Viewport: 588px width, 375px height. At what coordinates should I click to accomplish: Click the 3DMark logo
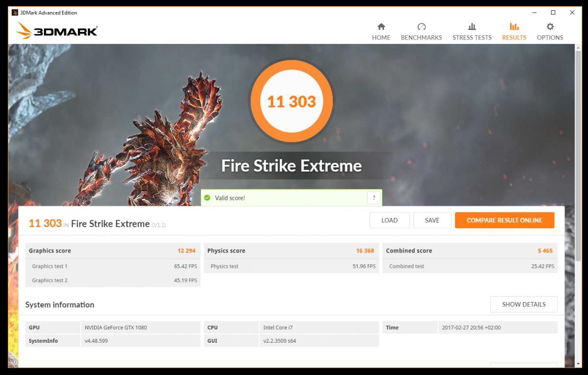[x=57, y=31]
